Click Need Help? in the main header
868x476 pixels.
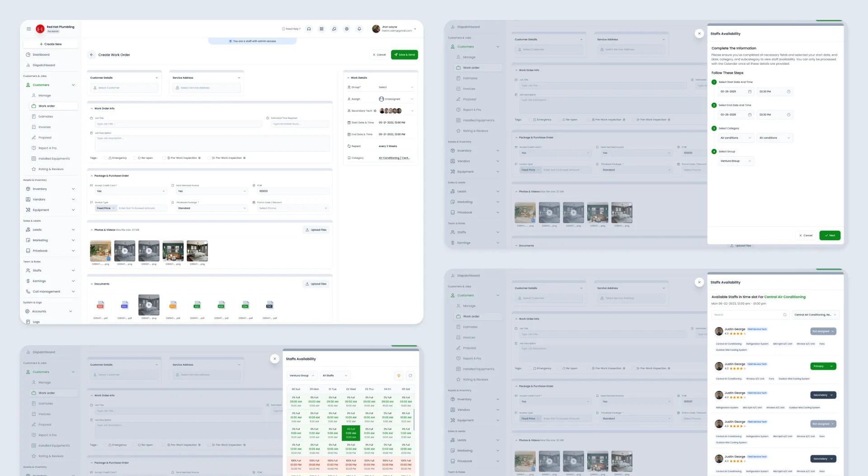[291, 29]
